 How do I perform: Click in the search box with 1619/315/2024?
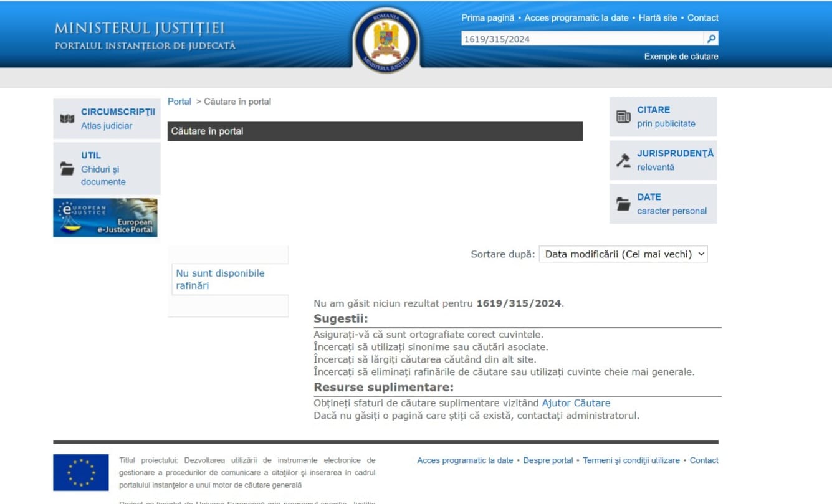point(582,39)
